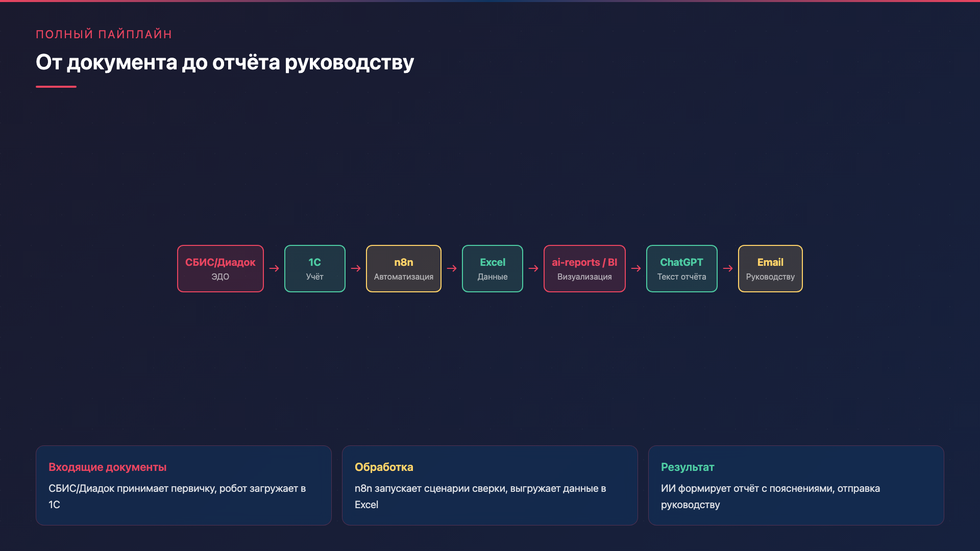Click the arrow between ChatGPT and Email

click(727, 268)
